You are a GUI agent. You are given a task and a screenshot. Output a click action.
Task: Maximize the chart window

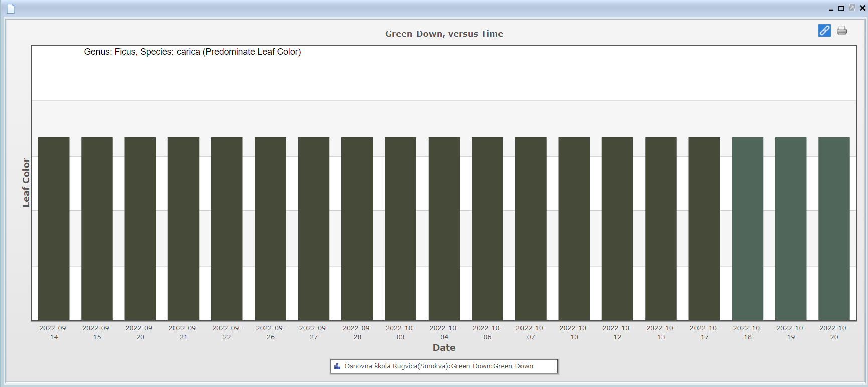[x=841, y=8]
